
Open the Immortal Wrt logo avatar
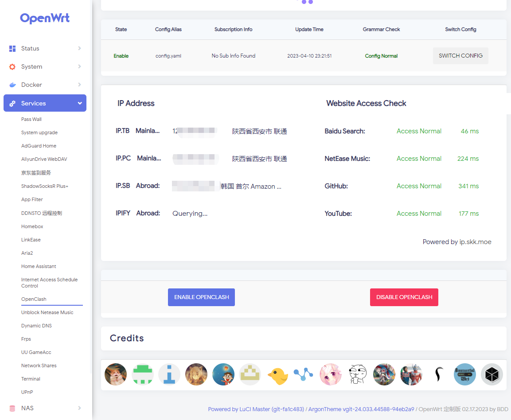pyautogui.click(x=465, y=374)
